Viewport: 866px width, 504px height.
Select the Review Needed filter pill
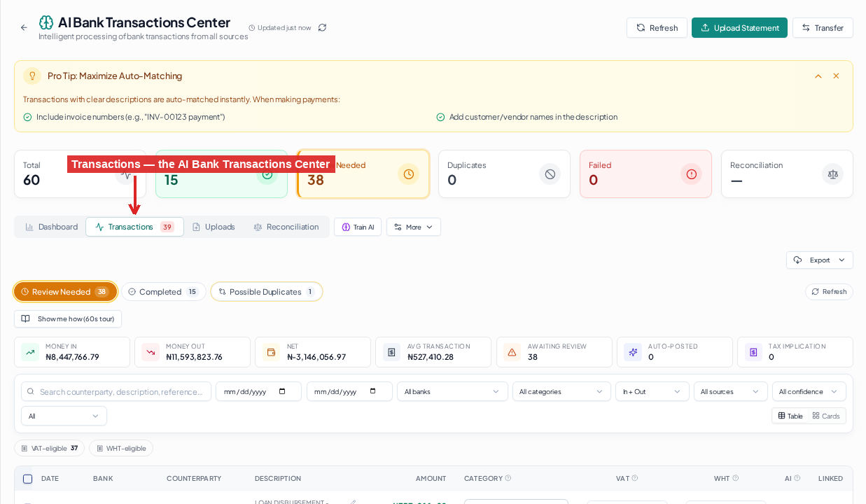[x=65, y=292]
